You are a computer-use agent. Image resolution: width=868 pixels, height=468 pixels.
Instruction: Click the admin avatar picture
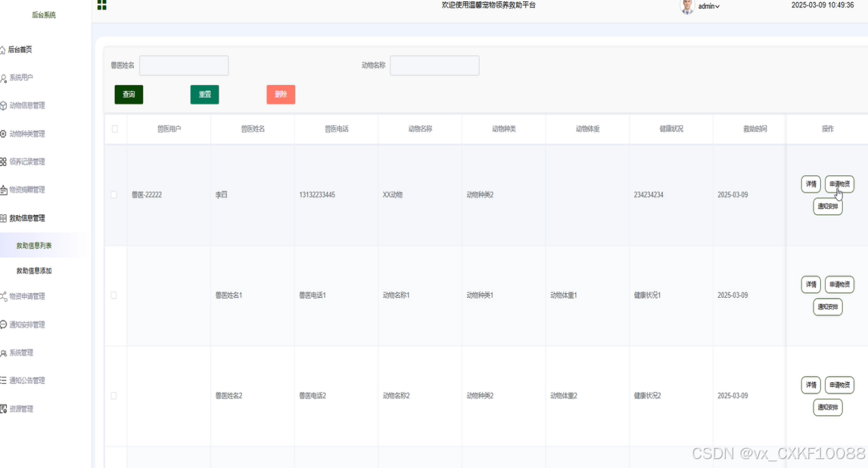coord(688,6)
